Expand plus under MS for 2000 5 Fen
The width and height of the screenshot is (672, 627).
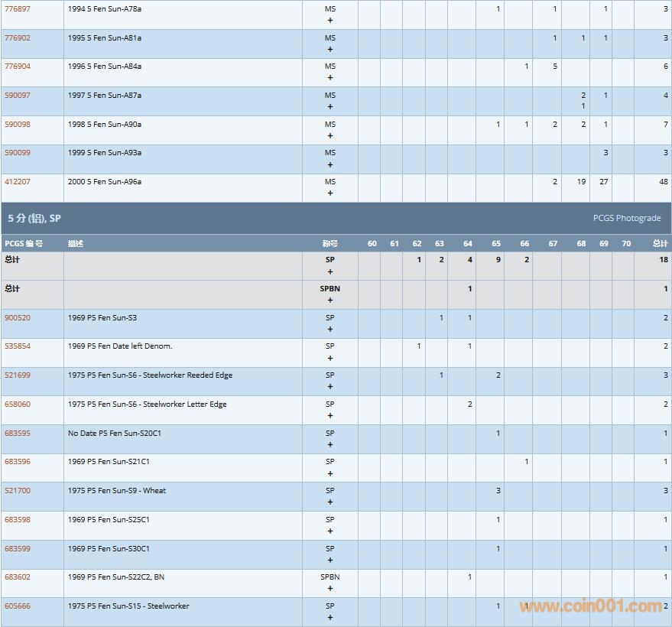pyautogui.click(x=330, y=193)
